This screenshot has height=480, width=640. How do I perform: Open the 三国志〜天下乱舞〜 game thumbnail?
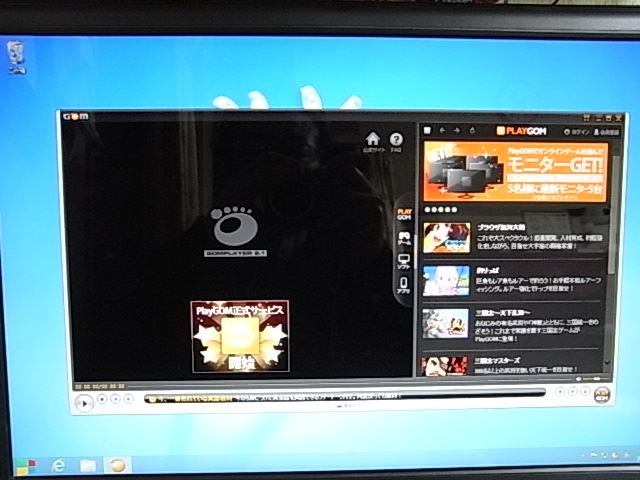(445, 324)
